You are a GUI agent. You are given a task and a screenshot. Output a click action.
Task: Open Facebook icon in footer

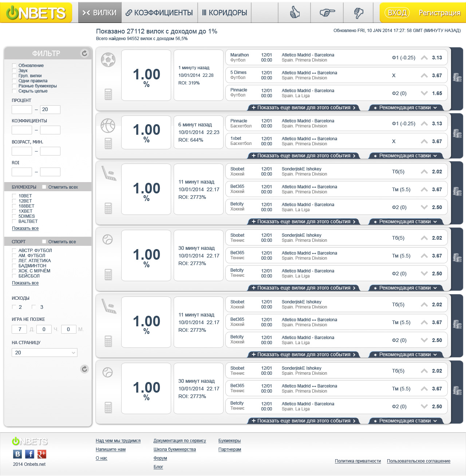point(30,454)
